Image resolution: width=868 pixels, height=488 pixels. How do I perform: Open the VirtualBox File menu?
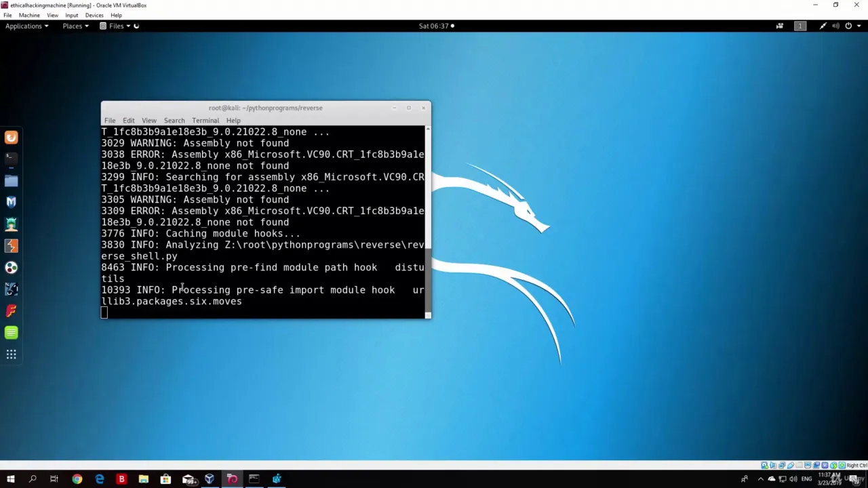(7, 15)
